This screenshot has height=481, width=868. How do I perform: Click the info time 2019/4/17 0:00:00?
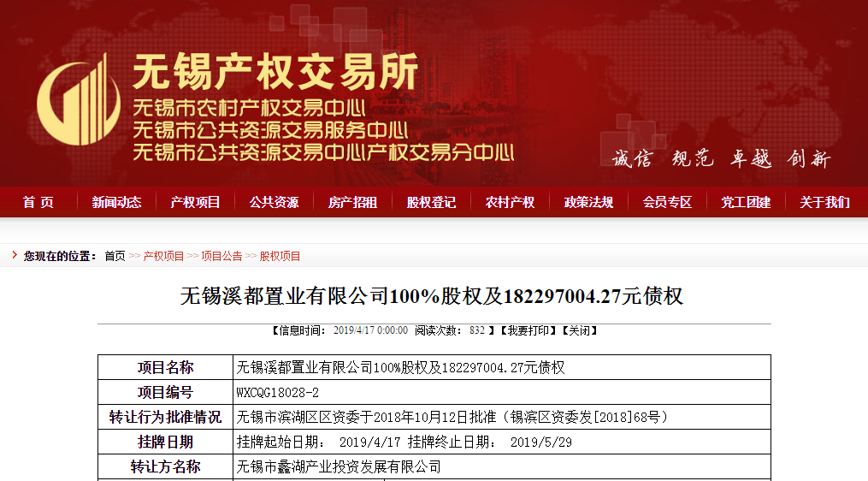370,331
